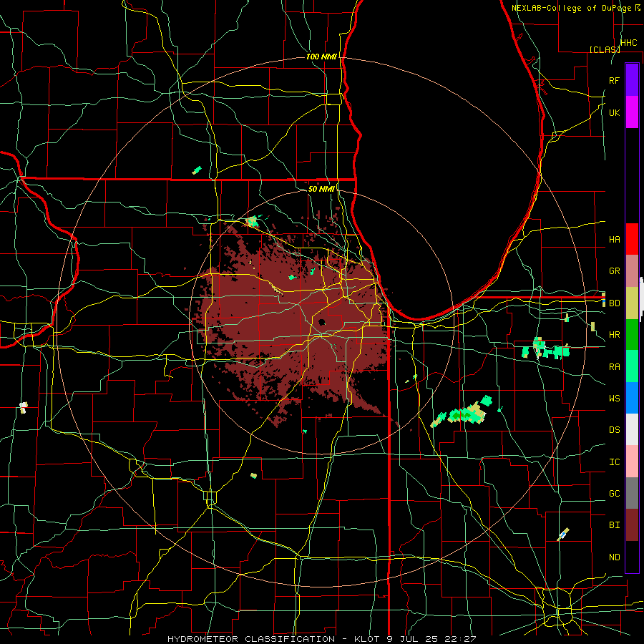Pick the dark green HR legend swatch

632,335
